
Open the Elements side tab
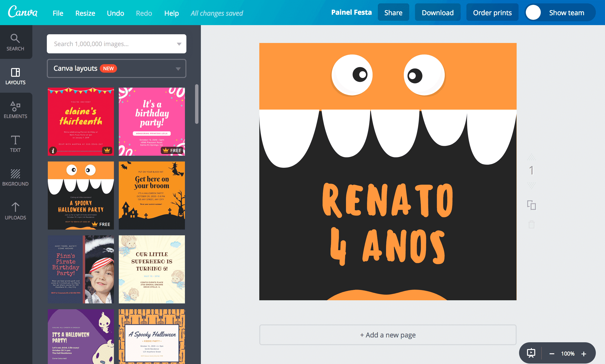[x=15, y=110]
